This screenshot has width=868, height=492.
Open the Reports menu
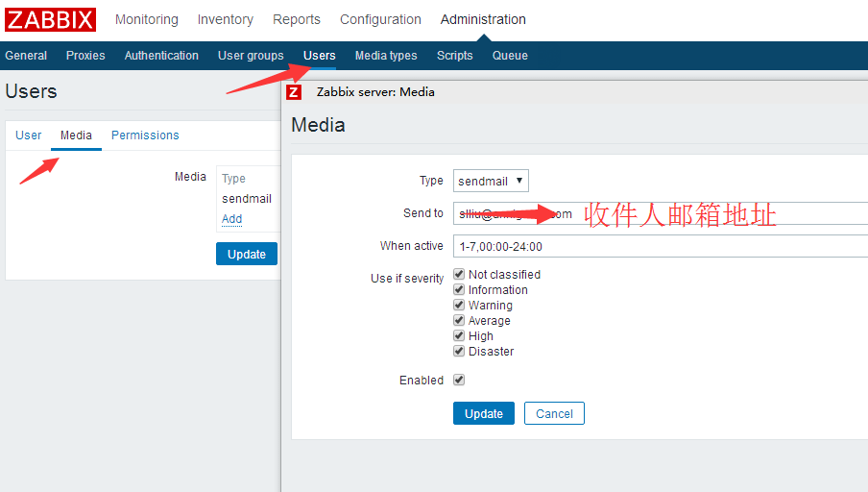click(x=297, y=19)
